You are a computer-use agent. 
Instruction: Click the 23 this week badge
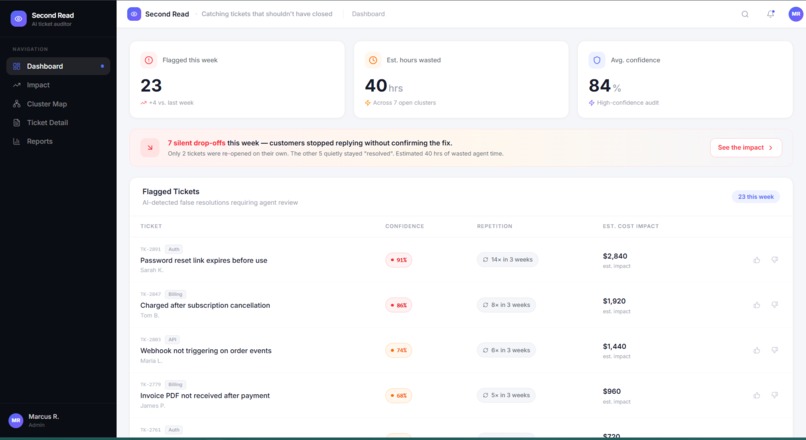point(756,197)
